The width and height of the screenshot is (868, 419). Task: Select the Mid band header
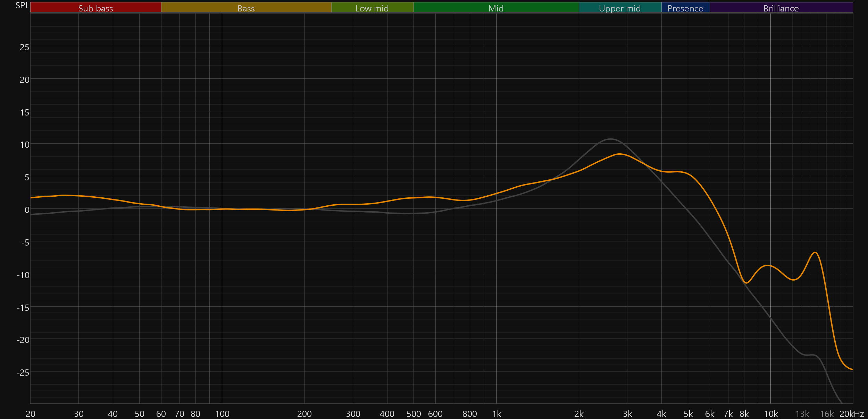tap(496, 8)
